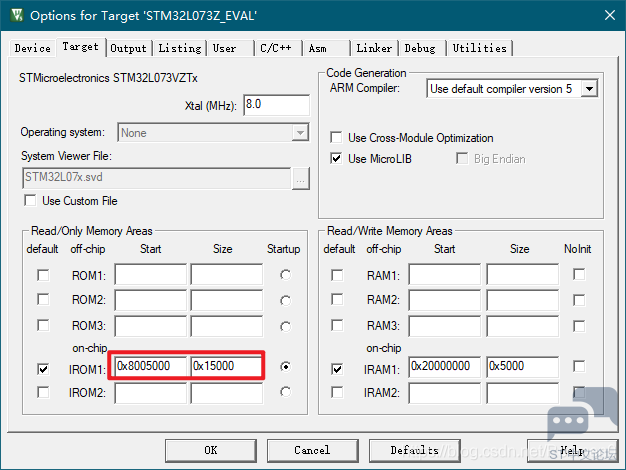The image size is (626, 470).
Task: Click the ROM1 Start address field
Action: (x=151, y=274)
